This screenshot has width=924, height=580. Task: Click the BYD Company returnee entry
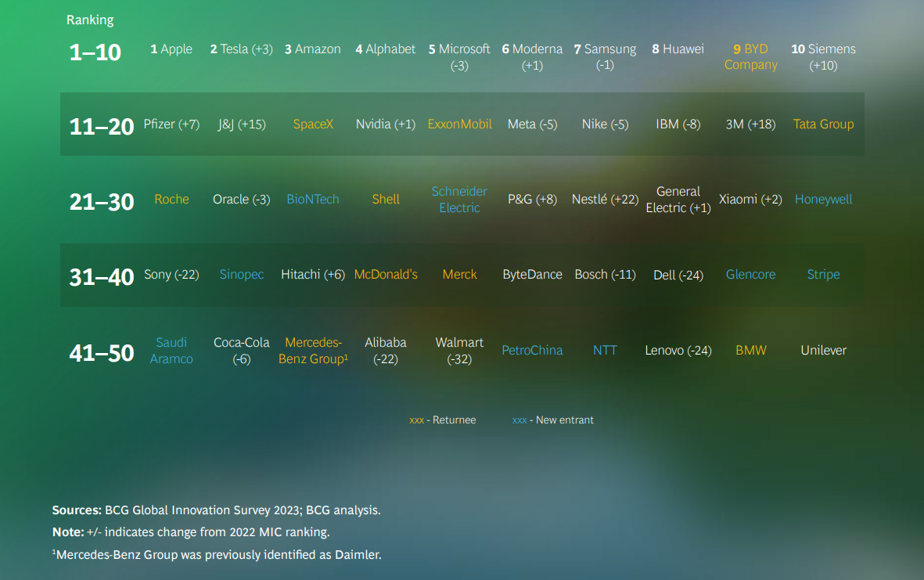[x=751, y=56]
